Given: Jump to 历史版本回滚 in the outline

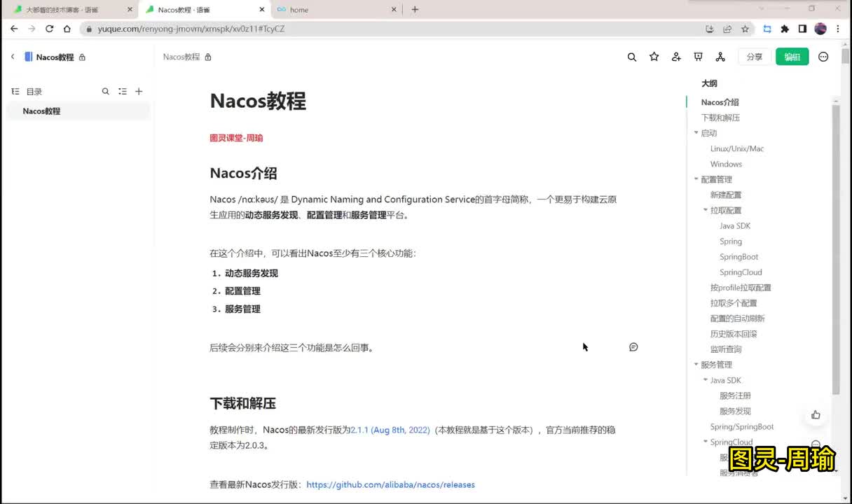Looking at the screenshot, I should click(734, 334).
